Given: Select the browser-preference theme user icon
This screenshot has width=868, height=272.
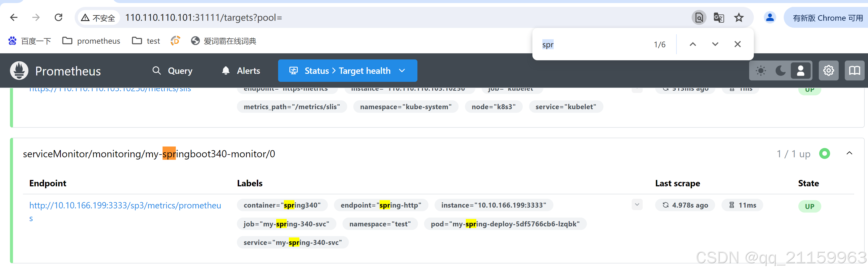Looking at the screenshot, I should point(800,71).
